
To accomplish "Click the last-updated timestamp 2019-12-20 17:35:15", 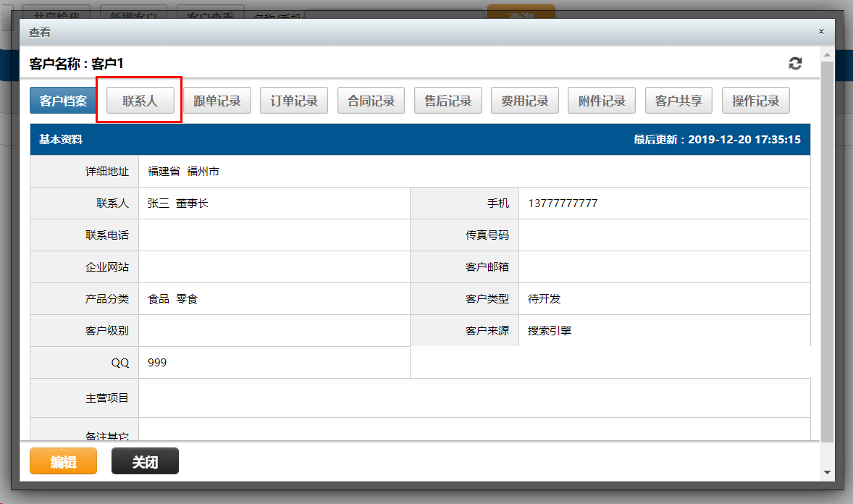I will click(744, 139).
